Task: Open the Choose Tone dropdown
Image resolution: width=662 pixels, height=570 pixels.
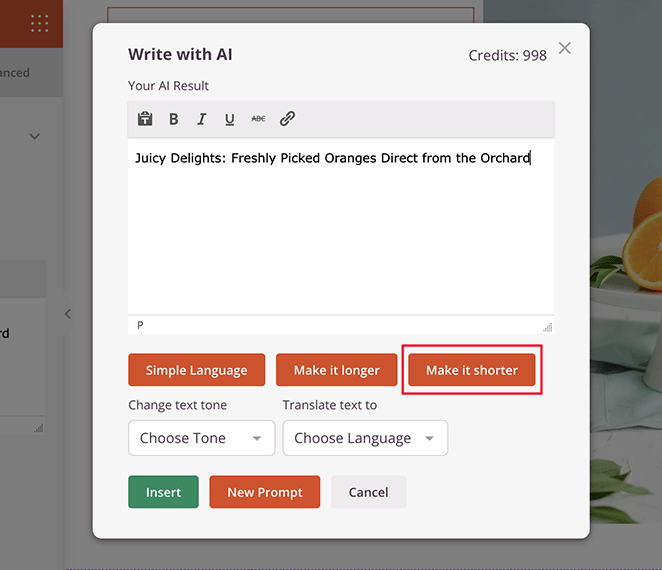Action: pyautogui.click(x=201, y=438)
